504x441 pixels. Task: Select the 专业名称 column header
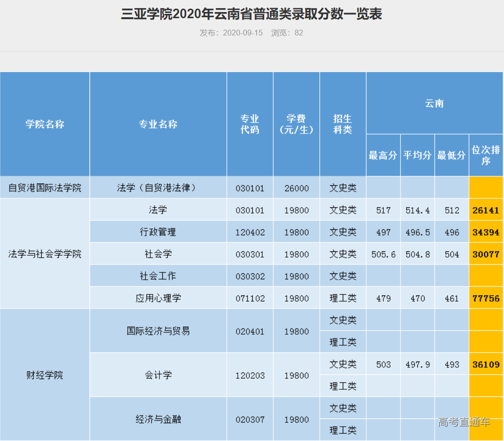(158, 124)
